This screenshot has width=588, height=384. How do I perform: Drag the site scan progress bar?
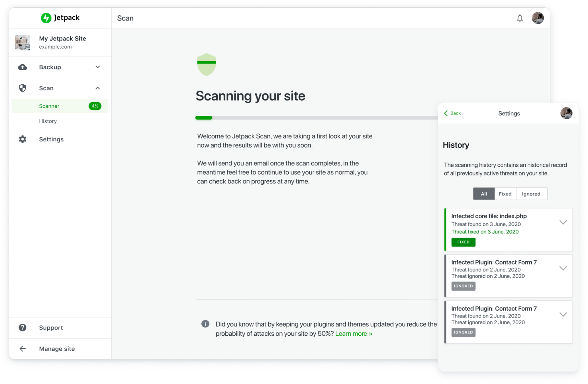click(x=315, y=118)
